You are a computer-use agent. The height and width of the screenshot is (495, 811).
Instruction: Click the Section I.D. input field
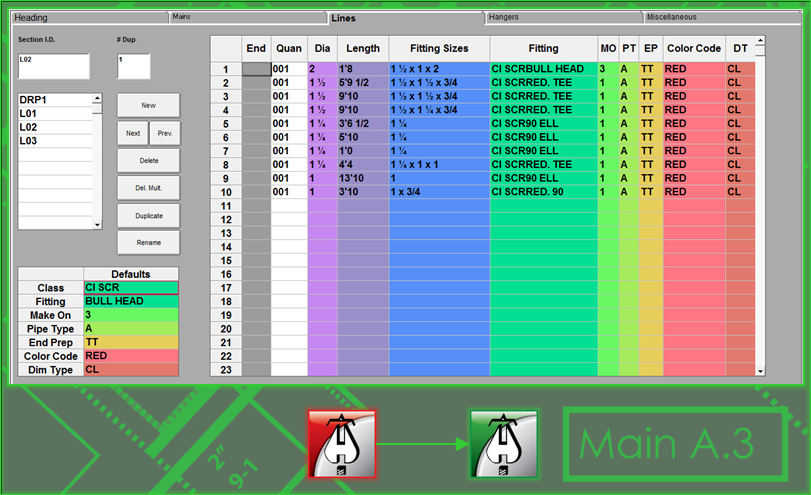pyautogui.click(x=53, y=66)
